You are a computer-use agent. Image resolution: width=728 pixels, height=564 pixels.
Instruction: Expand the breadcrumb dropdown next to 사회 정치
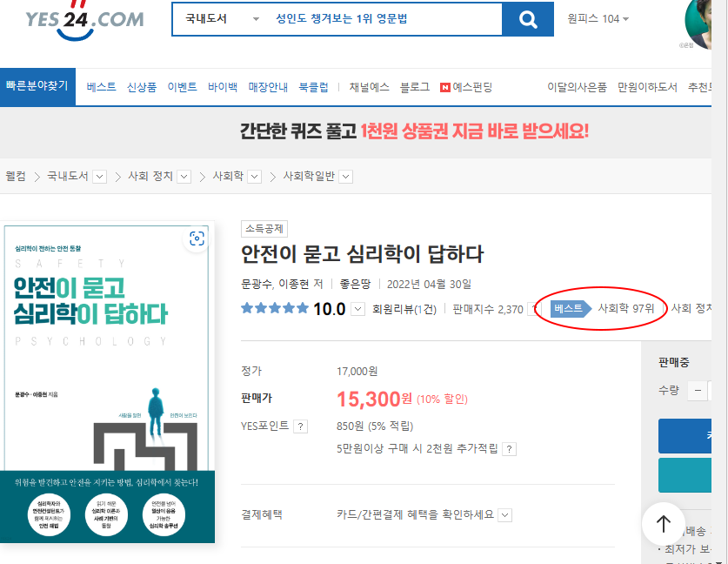(184, 177)
